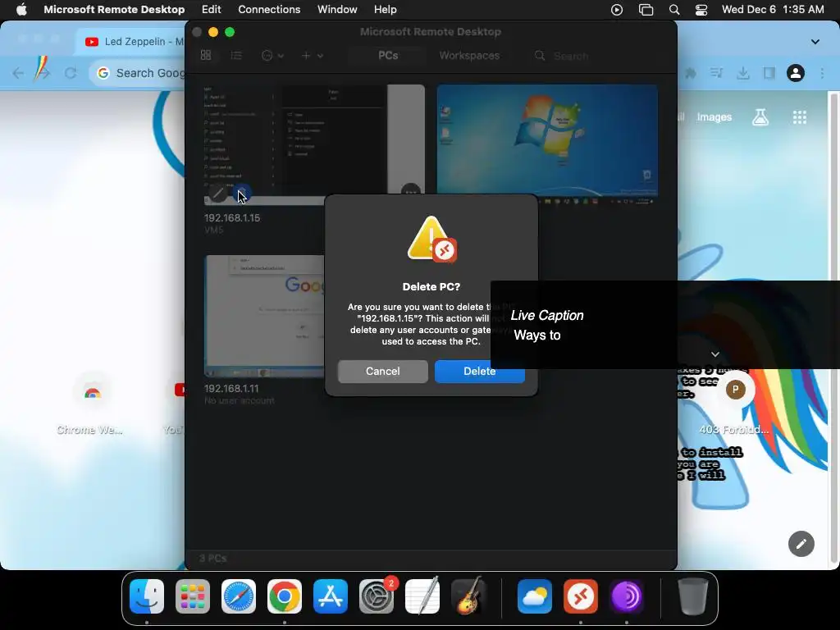840x630 pixels.
Task: Switch to the Workspaces tab
Action: 469,56
